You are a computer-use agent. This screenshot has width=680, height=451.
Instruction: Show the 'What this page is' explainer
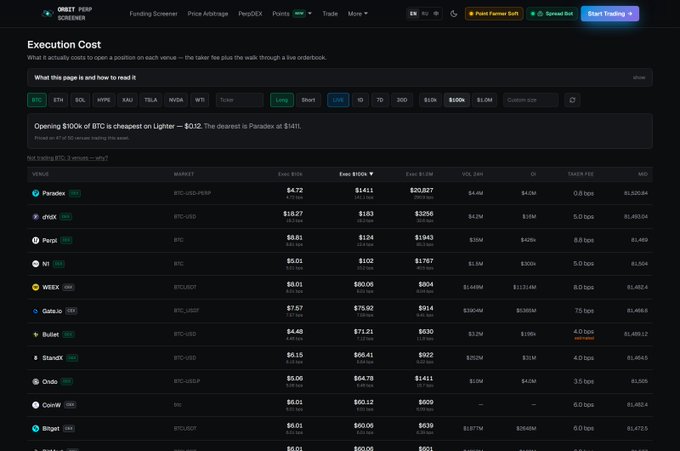pos(639,78)
